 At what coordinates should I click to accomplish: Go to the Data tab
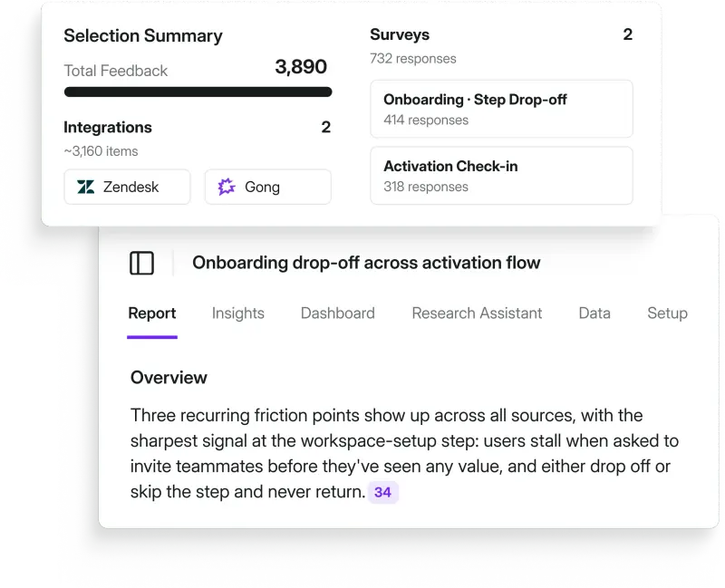click(x=594, y=313)
